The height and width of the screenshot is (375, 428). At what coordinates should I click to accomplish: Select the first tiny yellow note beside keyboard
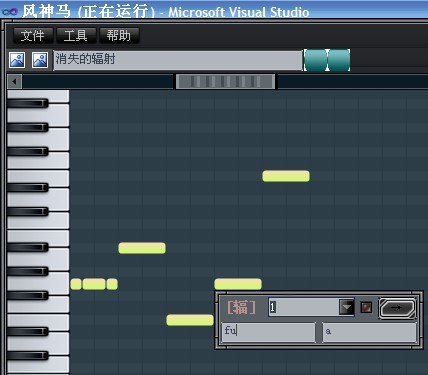click(x=76, y=284)
